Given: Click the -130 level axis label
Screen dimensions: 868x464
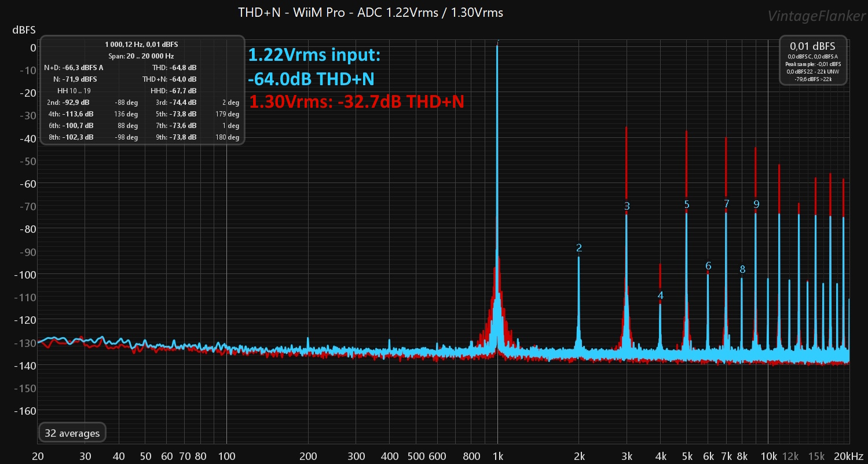Looking at the screenshot, I should point(25,343).
